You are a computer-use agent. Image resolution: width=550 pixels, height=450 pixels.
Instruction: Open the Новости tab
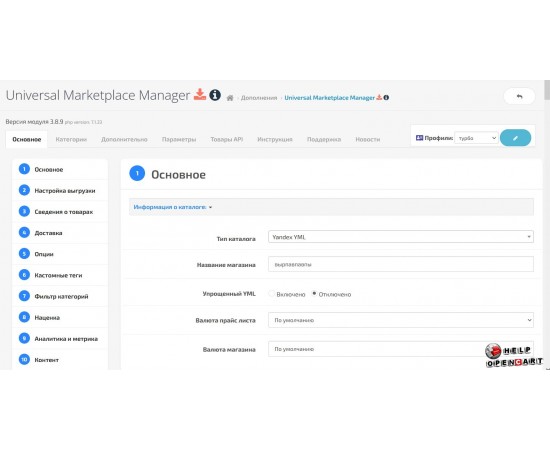point(368,139)
